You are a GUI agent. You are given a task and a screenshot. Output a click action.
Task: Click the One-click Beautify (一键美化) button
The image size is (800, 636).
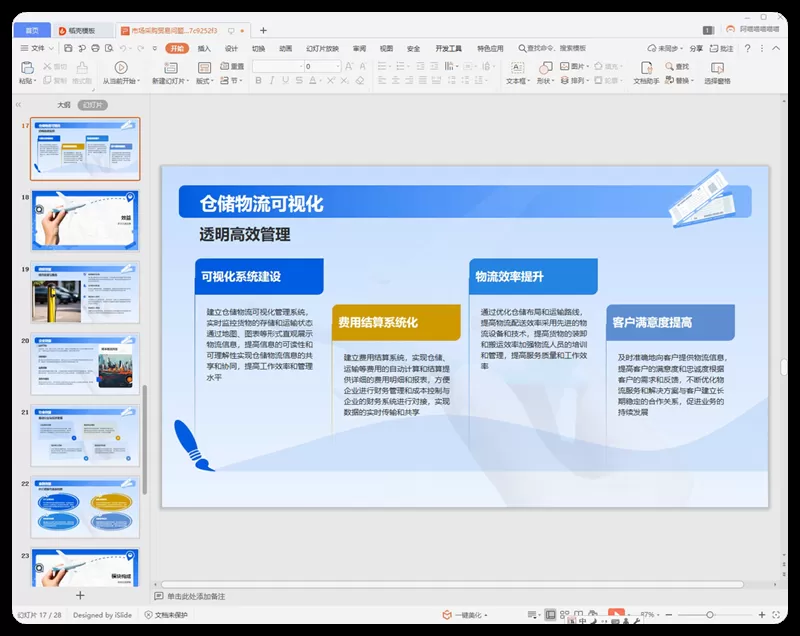pos(465,615)
